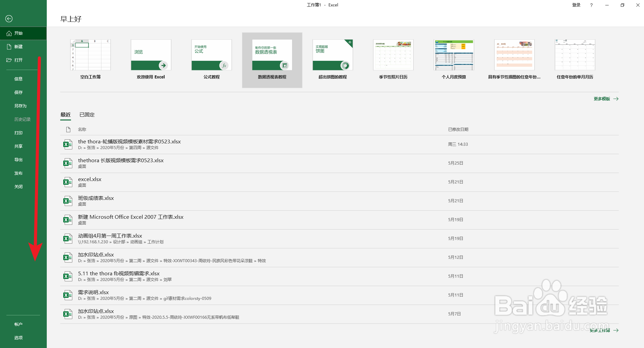Screen dimensions: 644x348
Task: Click the 5月25日 modified date
Action: pyautogui.click(x=456, y=163)
